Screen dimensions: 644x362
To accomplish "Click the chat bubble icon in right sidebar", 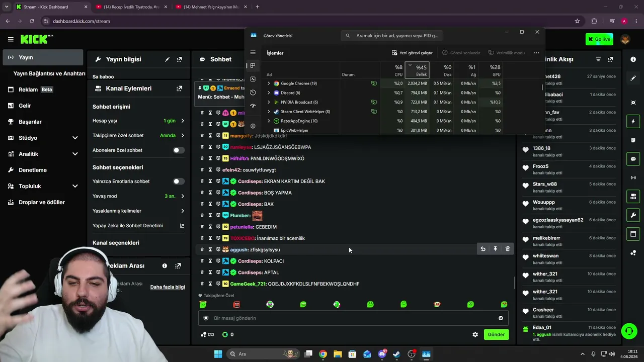I will [633, 159].
